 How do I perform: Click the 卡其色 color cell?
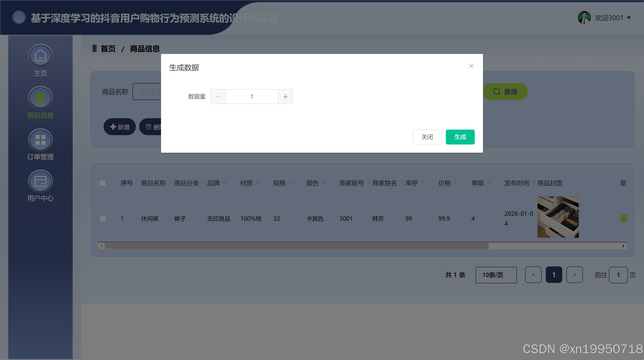315,219
